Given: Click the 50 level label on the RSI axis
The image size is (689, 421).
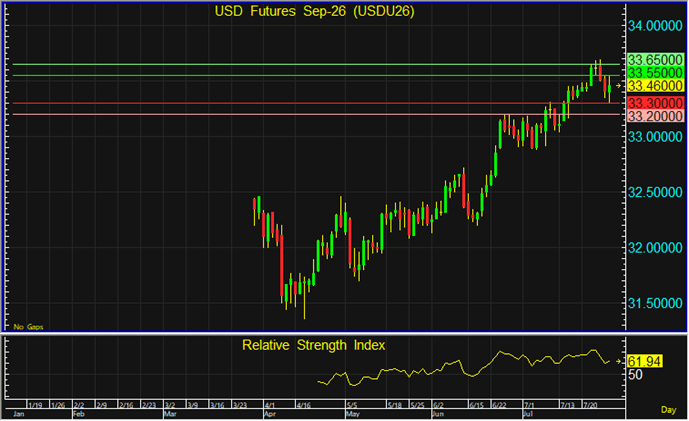Looking at the screenshot, I should coord(635,375).
